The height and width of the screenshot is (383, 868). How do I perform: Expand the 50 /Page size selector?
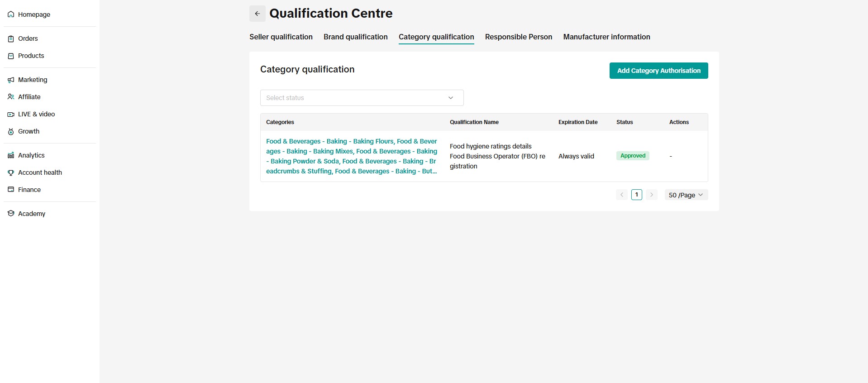pos(686,195)
